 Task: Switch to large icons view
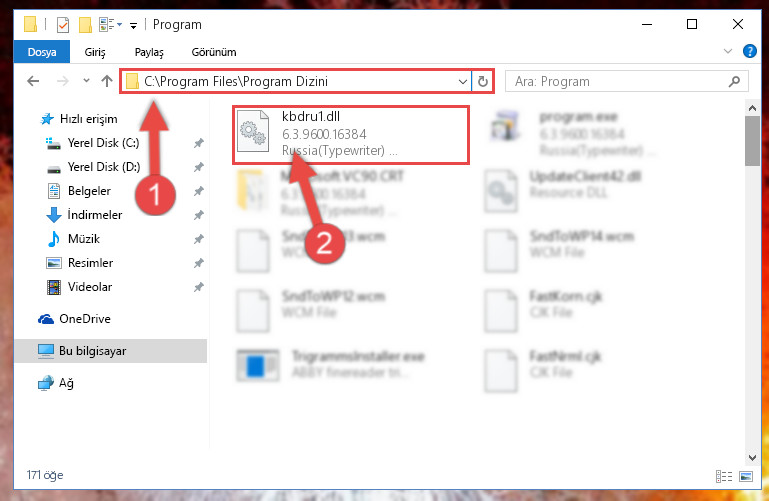tap(745, 476)
